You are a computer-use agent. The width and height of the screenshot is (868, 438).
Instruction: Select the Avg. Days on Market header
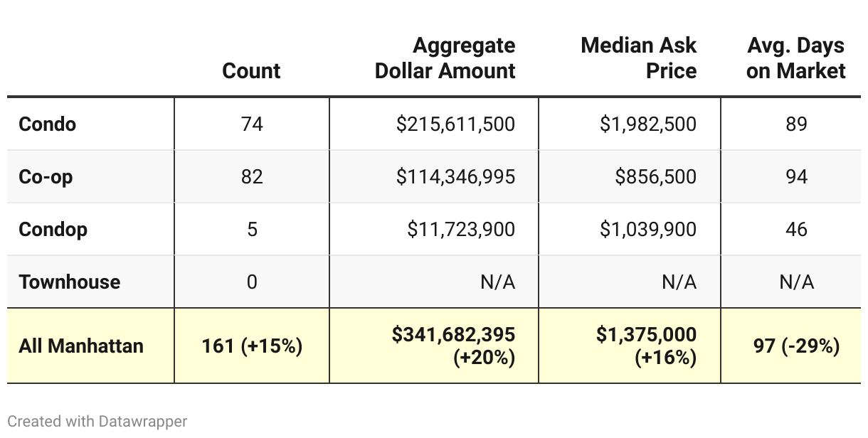tap(795, 58)
